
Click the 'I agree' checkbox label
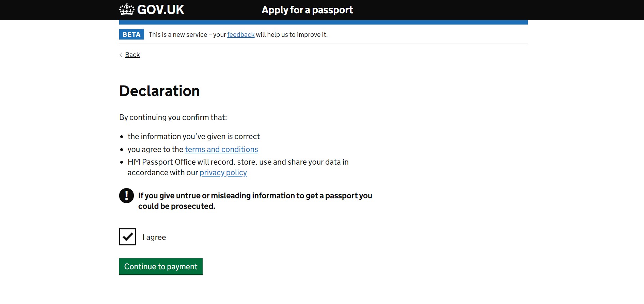coord(154,237)
